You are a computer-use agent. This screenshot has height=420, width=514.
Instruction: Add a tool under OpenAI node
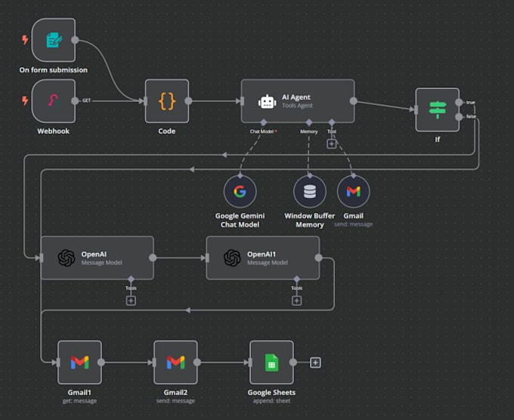pyautogui.click(x=131, y=301)
